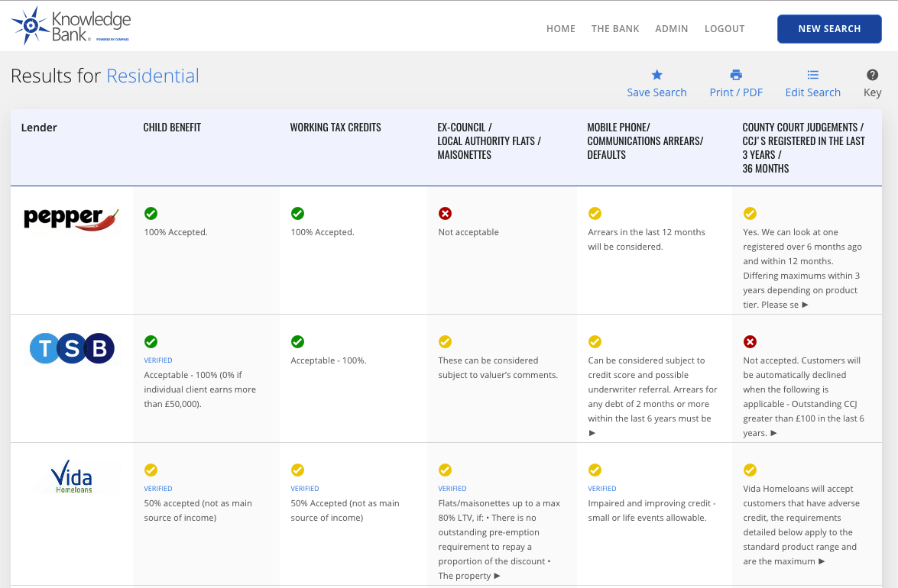This screenshot has width=898, height=588.
Task: Click TSB's yellow Ex-Council flats tick
Action: point(445,341)
